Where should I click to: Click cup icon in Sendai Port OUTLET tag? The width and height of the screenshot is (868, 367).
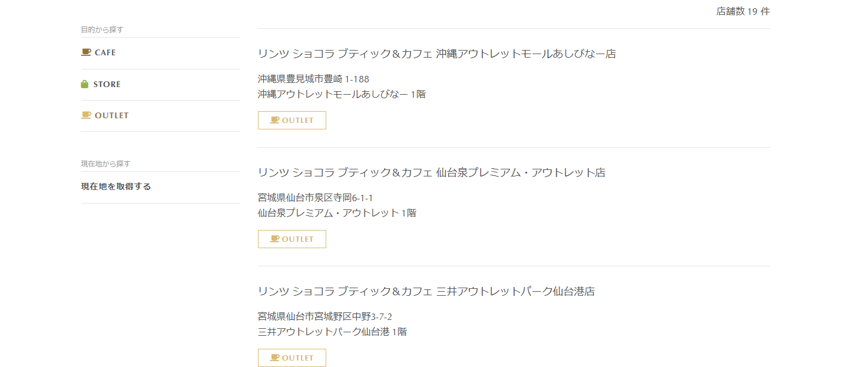click(x=274, y=358)
